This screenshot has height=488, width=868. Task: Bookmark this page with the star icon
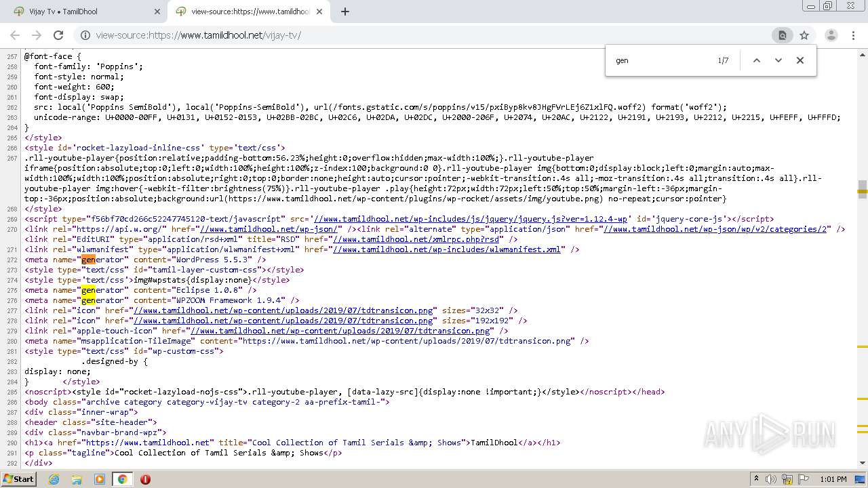[804, 35]
